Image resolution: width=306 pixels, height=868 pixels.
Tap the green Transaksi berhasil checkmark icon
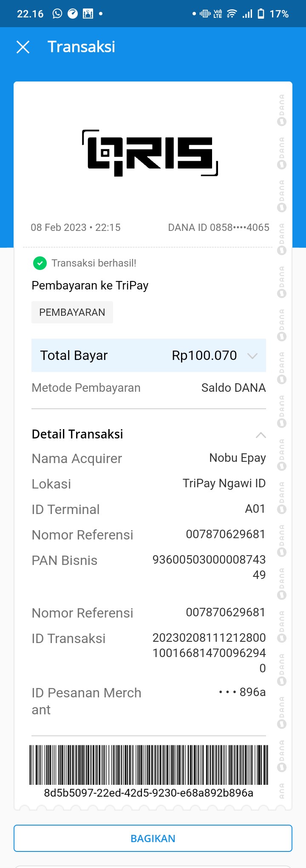[x=40, y=263]
